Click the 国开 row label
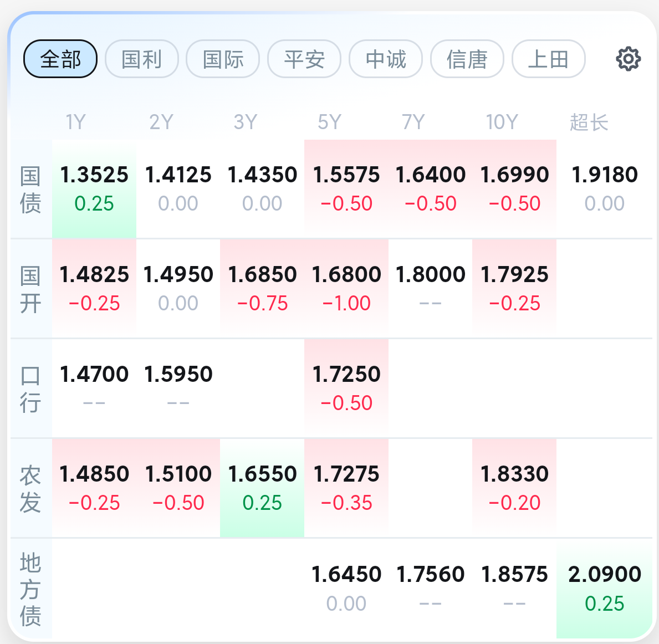Viewport: 659px width, 644px height. point(30,289)
